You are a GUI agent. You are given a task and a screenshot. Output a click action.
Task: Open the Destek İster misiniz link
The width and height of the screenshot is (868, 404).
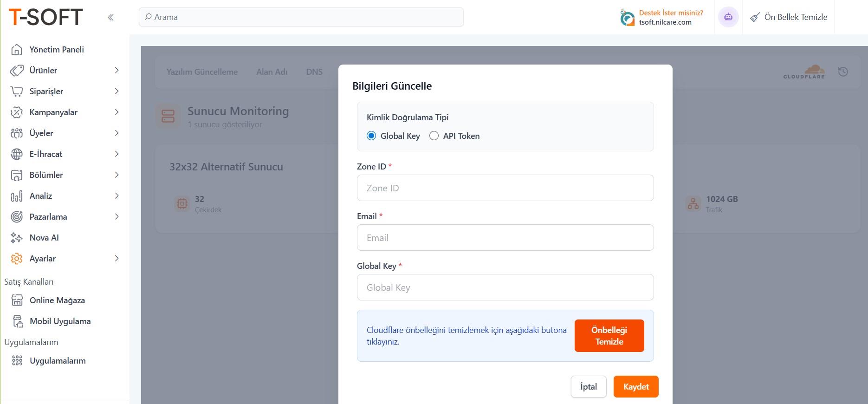671,13
